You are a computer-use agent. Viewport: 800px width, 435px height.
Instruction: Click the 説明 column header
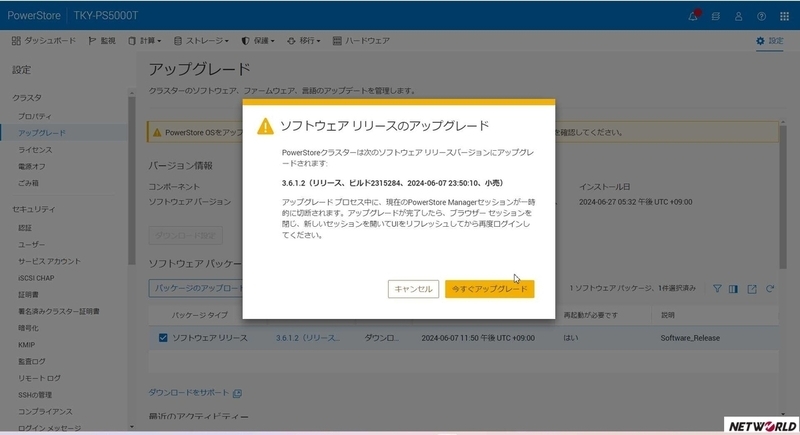tap(667, 315)
